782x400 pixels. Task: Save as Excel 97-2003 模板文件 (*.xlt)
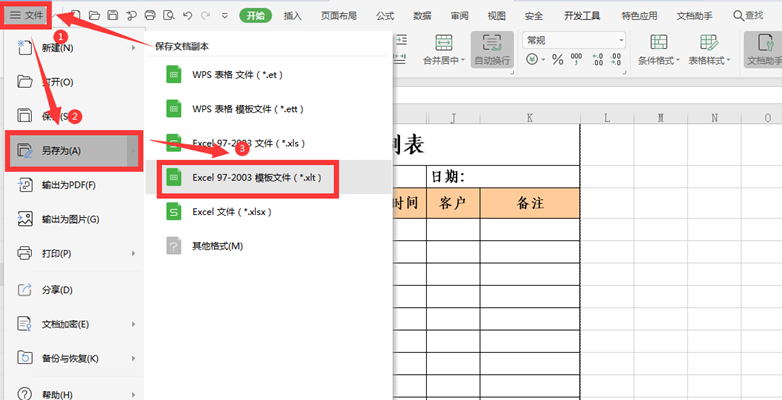268,178
